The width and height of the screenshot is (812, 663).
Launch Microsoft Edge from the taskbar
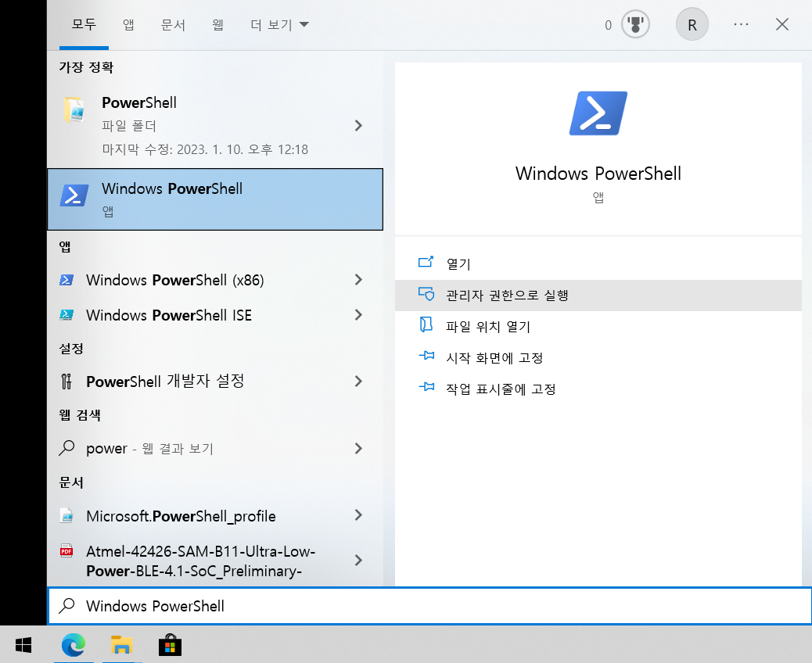click(x=74, y=645)
